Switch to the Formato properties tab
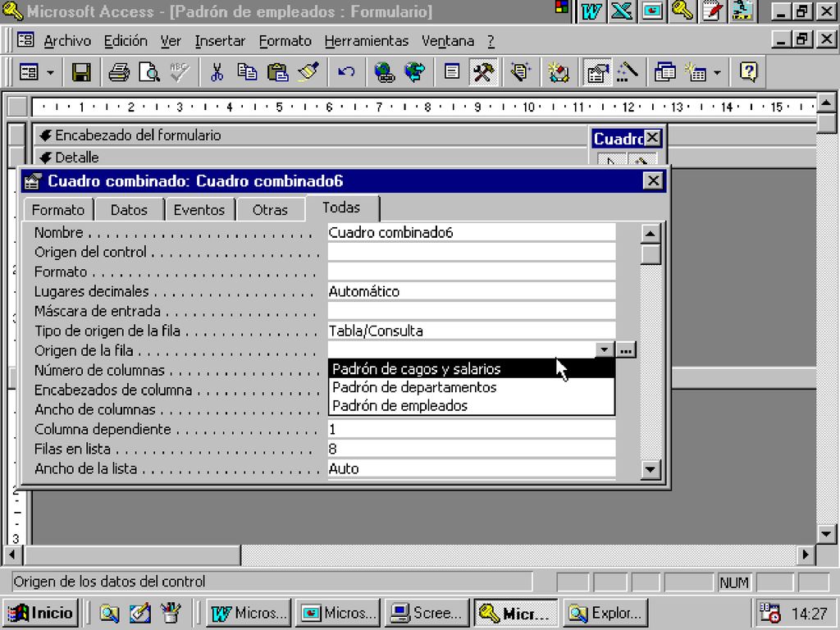840x630 pixels. tap(58, 209)
